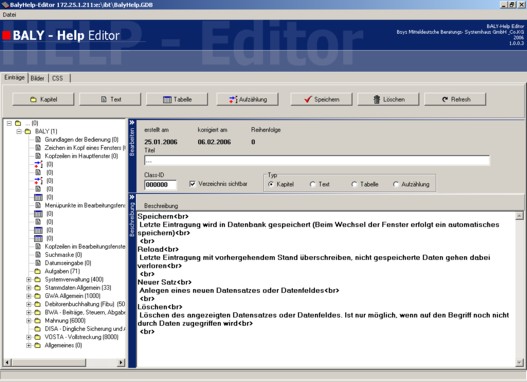Screen dimensions: 527x382
Task: Click the Allgemeines (0) folder icon
Action: coord(38,345)
